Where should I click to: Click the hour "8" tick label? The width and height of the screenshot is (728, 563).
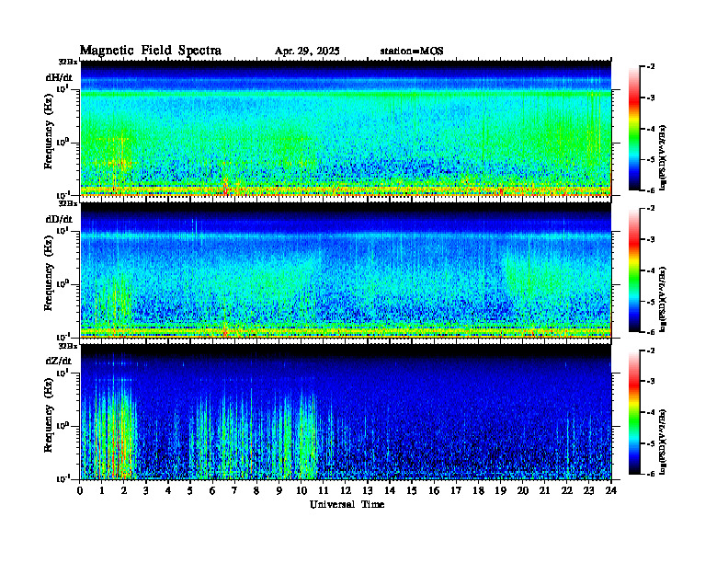256,490
